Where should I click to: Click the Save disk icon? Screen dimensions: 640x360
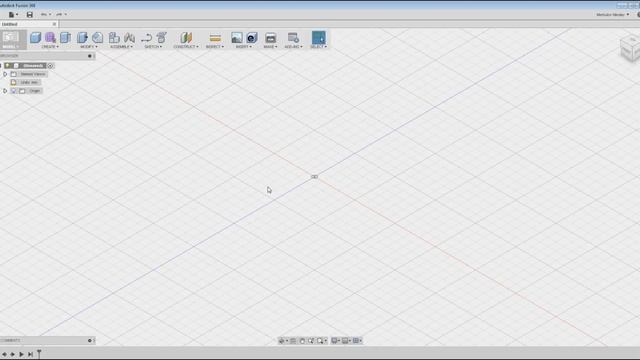point(30,15)
